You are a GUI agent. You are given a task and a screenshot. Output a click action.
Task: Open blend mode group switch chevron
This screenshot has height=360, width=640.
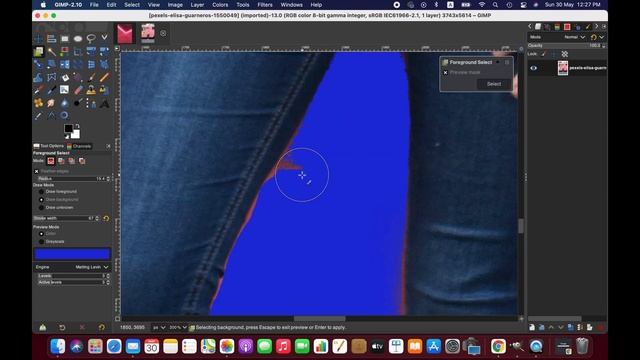tap(602, 37)
